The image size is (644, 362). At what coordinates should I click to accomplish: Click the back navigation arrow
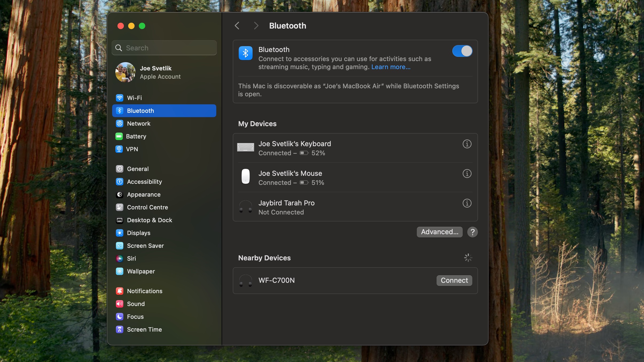click(238, 26)
